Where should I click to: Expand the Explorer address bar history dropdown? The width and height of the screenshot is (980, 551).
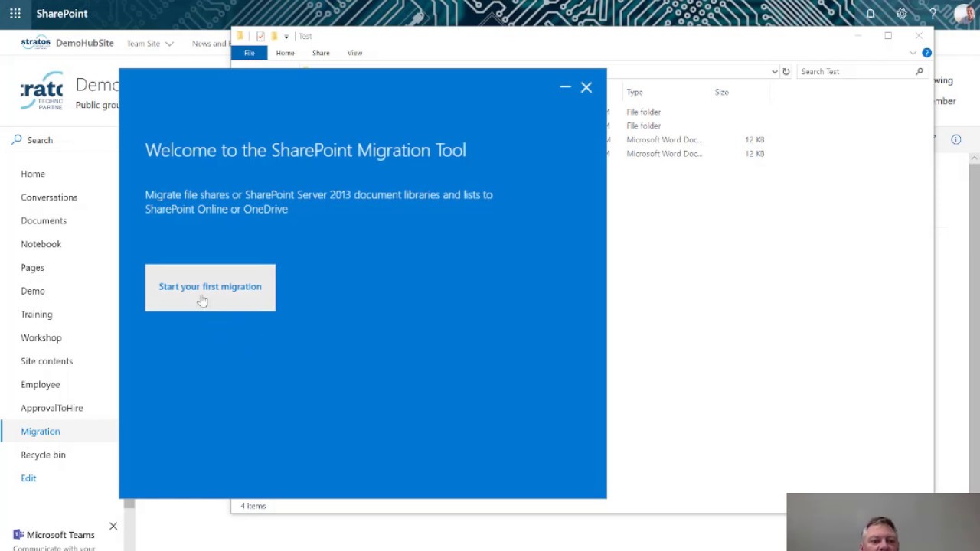click(774, 72)
